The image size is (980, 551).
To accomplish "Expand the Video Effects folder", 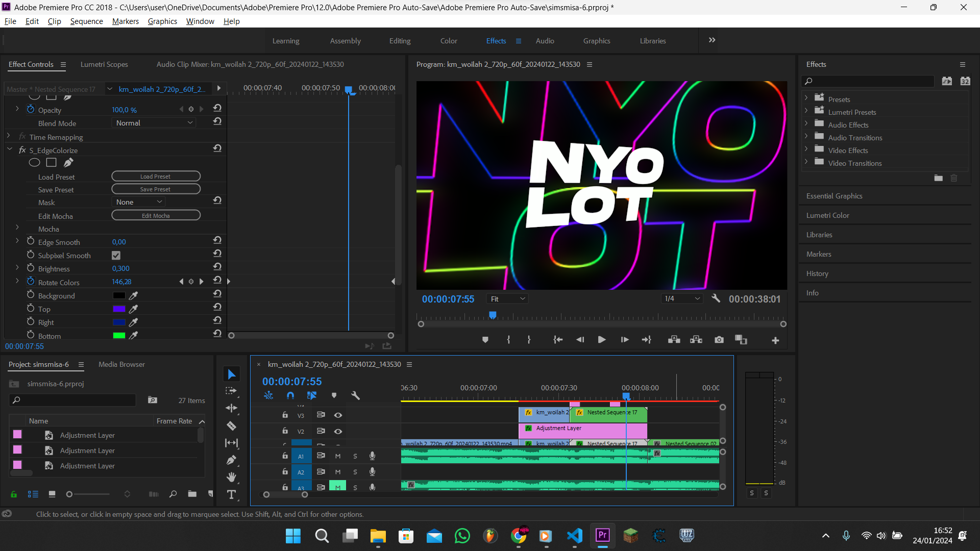I will coord(806,149).
